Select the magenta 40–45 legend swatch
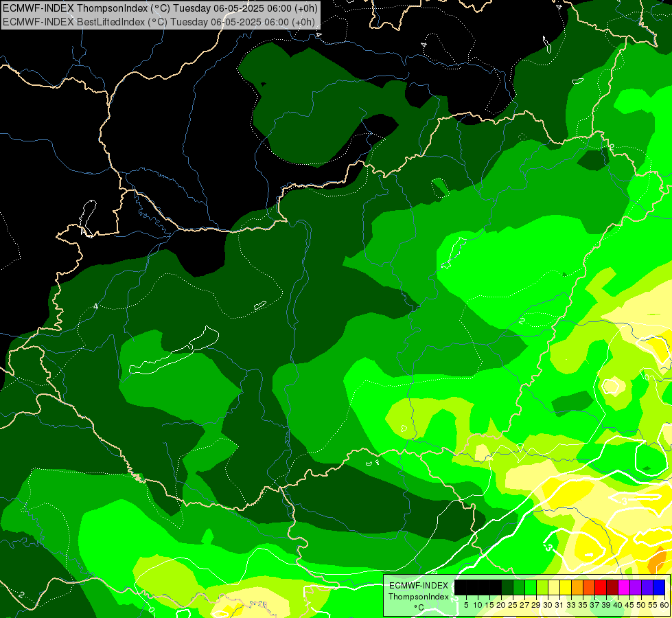The height and width of the screenshot is (618, 672). coord(623,587)
